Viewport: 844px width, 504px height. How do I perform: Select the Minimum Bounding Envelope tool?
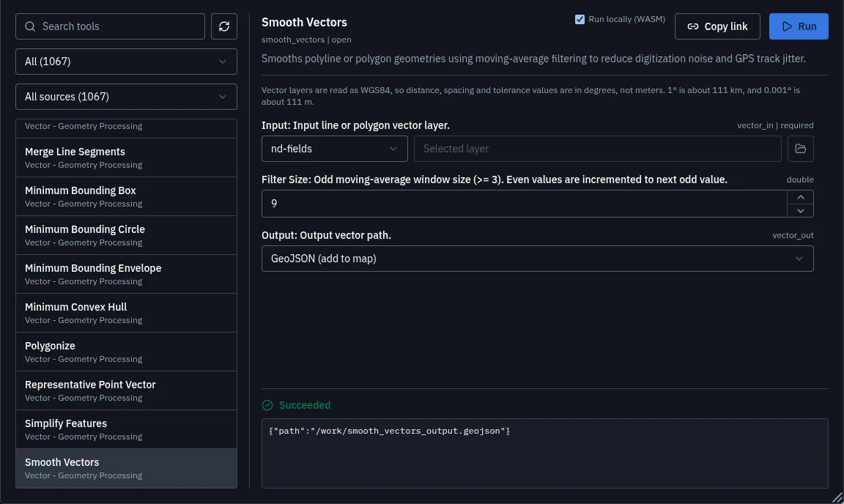point(127,274)
